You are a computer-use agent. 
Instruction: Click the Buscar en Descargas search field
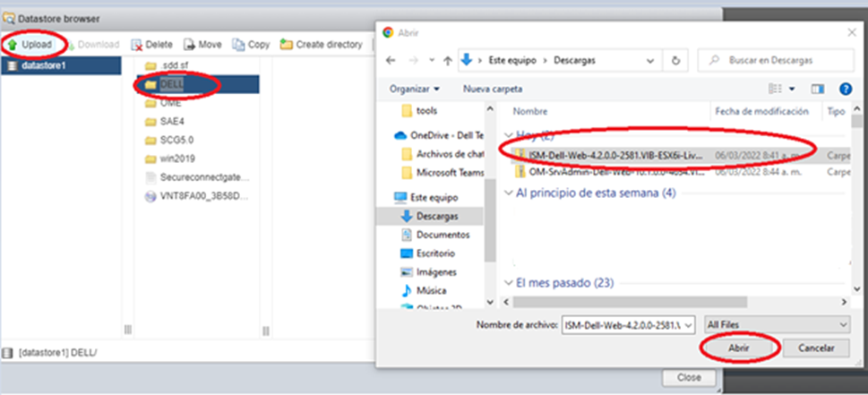(776, 61)
